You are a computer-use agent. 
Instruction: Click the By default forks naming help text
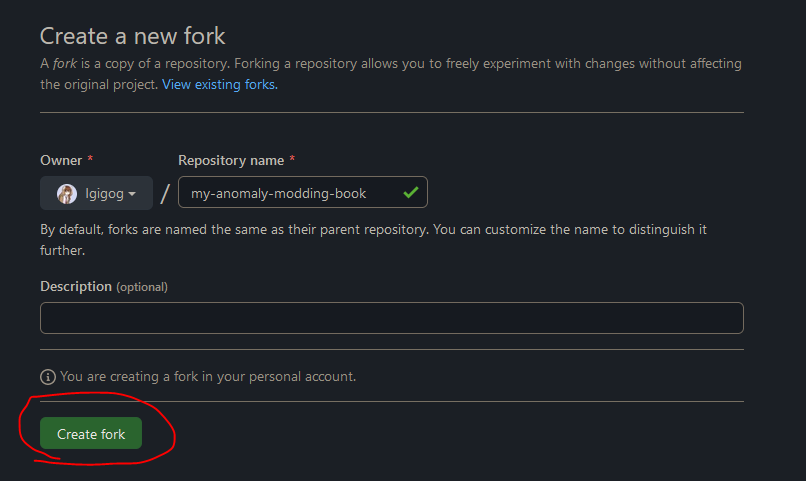(x=374, y=240)
